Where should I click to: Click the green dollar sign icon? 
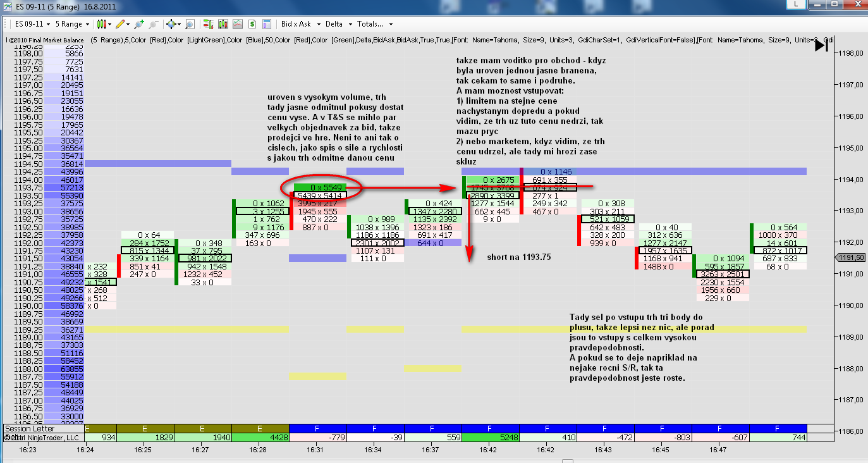tap(252, 24)
